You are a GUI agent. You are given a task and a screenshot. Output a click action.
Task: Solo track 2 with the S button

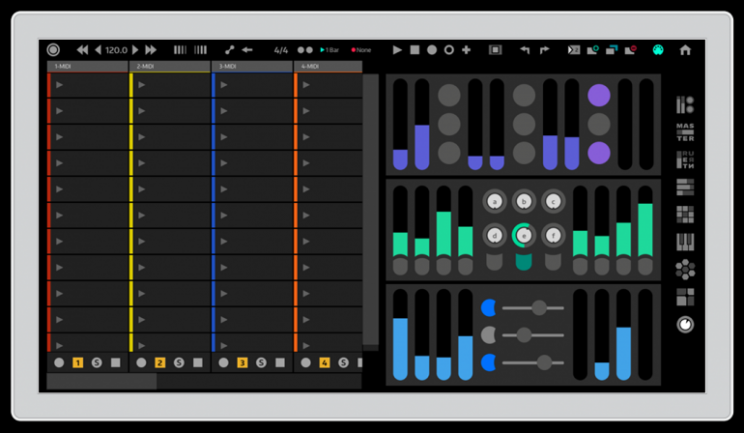point(179,363)
